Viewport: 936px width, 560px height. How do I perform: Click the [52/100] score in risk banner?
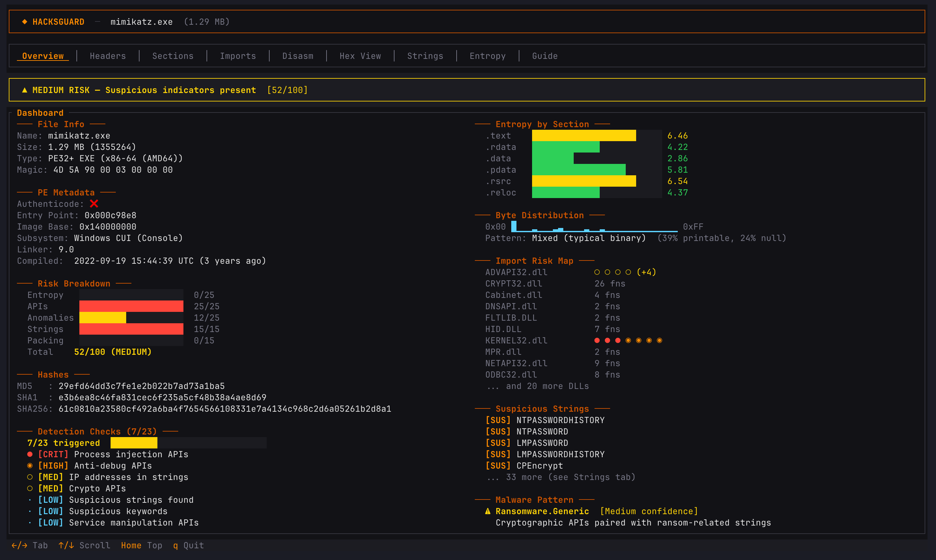287,90
